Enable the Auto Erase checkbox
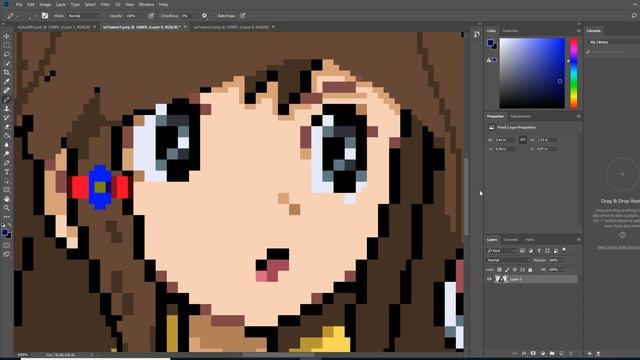 pyautogui.click(x=214, y=16)
